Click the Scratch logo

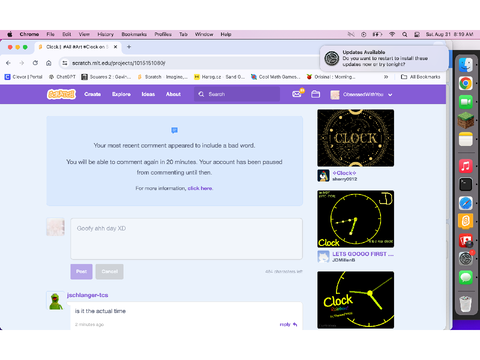(x=61, y=94)
